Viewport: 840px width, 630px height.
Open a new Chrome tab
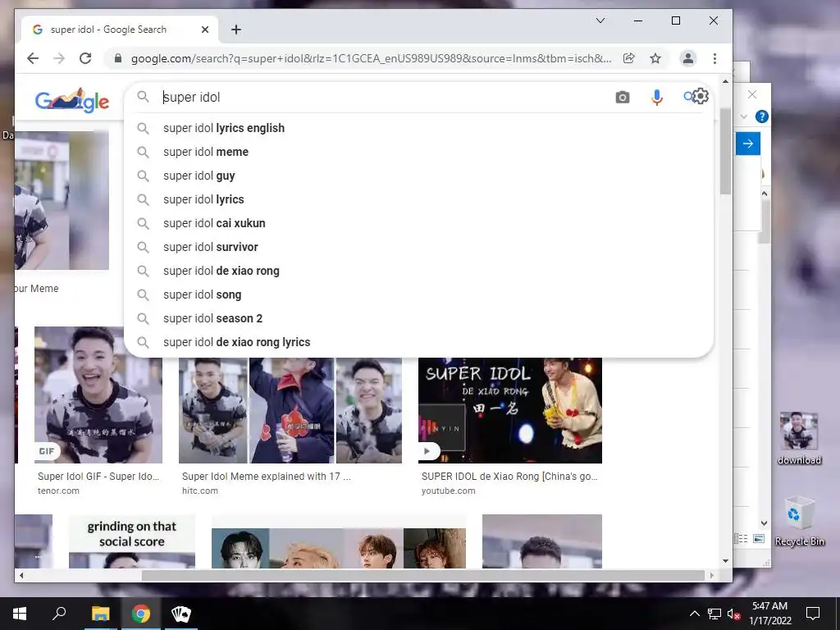tap(236, 30)
